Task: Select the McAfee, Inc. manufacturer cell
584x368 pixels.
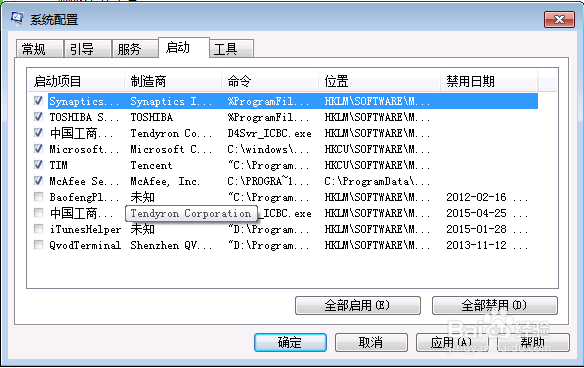Action: pos(165,181)
